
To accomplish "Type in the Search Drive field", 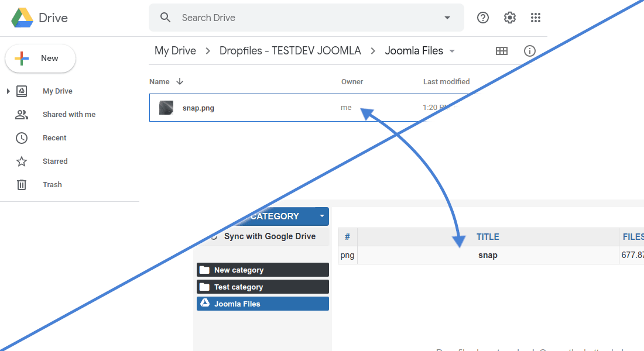I will pos(304,18).
